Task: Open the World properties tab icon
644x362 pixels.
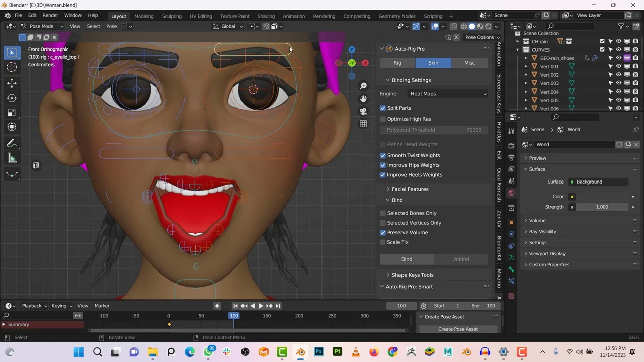Action: pyautogui.click(x=511, y=193)
